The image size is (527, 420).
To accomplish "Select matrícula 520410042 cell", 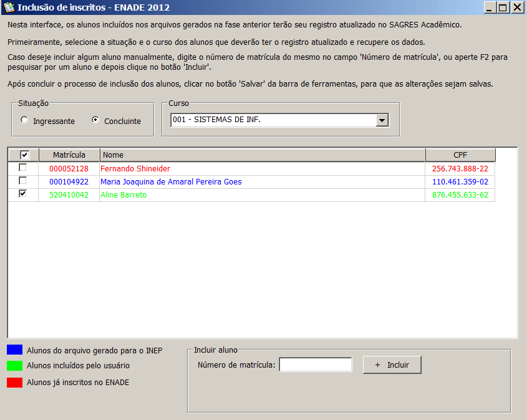I will (69, 194).
